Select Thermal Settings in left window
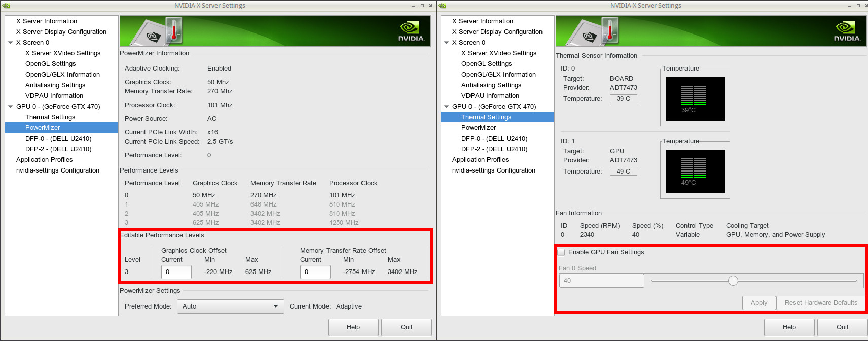 pos(50,117)
